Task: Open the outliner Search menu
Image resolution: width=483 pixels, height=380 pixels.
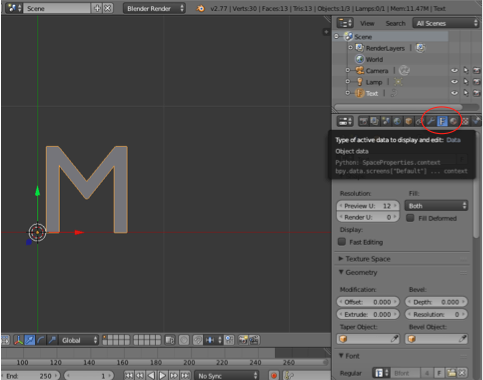Action: click(x=395, y=23)
